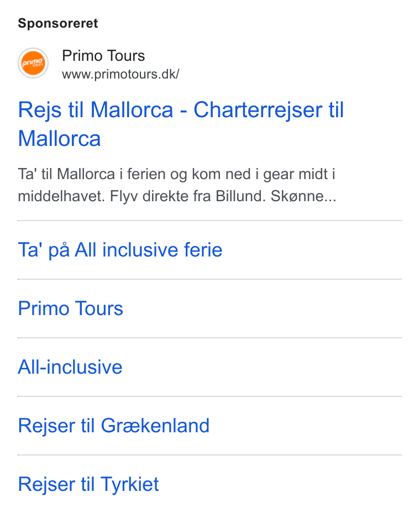420x513 pixels.
Task: Open the All-inclusive sitelink
Action: pos(70,367)
